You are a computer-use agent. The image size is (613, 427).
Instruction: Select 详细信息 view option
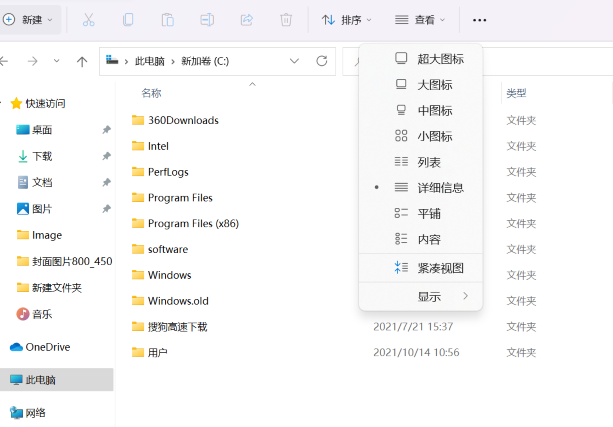(x=440, y=187)
